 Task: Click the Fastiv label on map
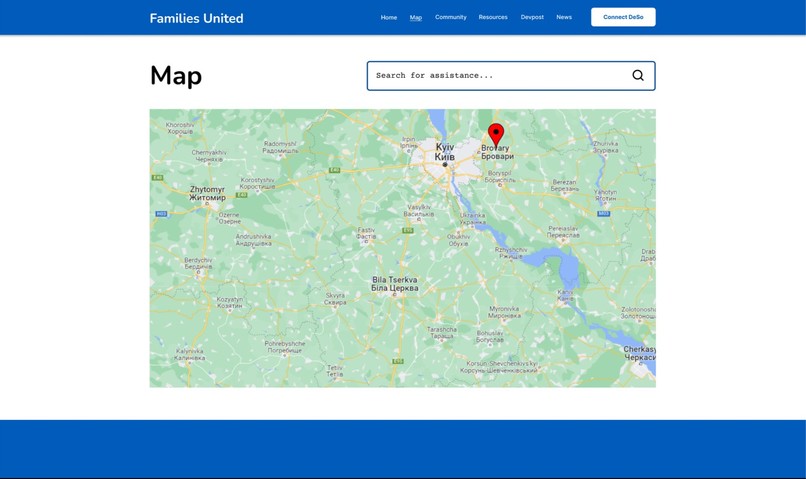(366, 233)
